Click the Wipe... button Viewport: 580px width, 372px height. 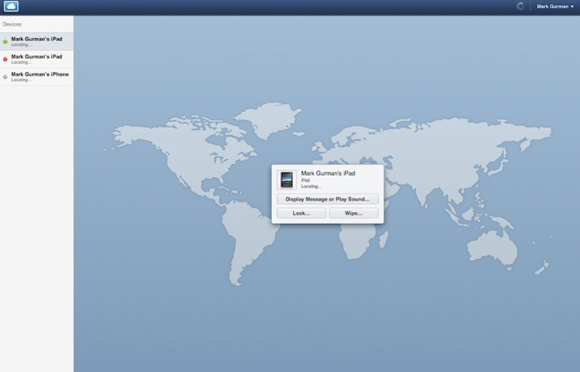point(354,213)
